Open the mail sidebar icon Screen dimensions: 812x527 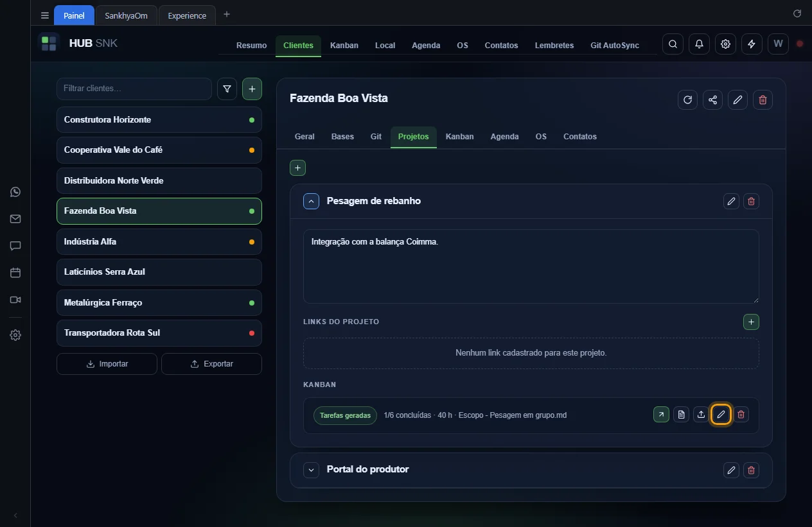click(x=15, y=219)
